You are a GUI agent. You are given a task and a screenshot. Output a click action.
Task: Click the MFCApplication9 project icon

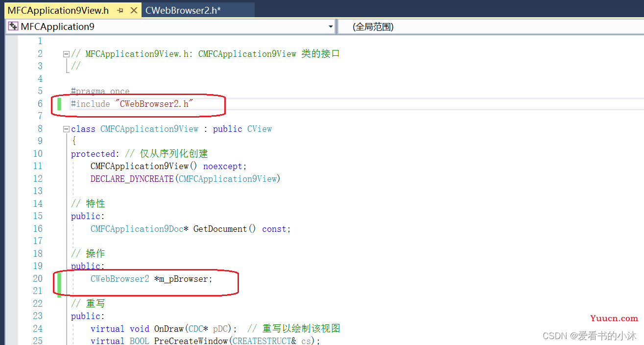coord(13,26)
